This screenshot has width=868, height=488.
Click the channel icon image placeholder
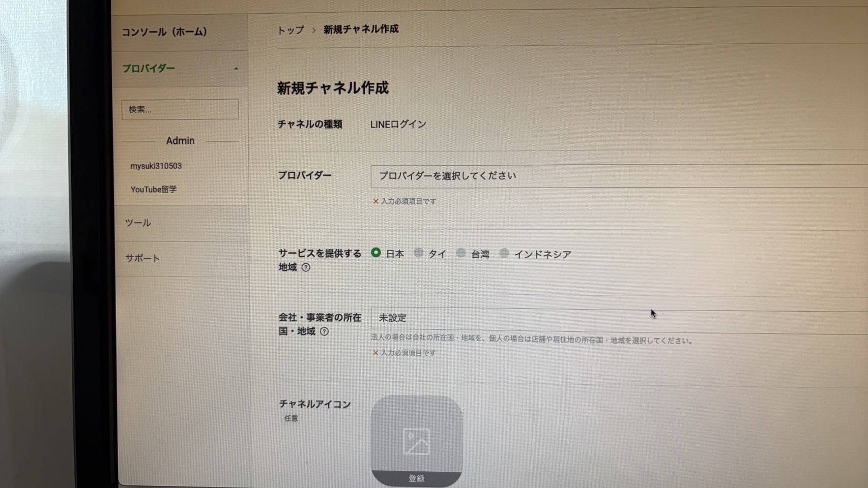coord(417,440)
